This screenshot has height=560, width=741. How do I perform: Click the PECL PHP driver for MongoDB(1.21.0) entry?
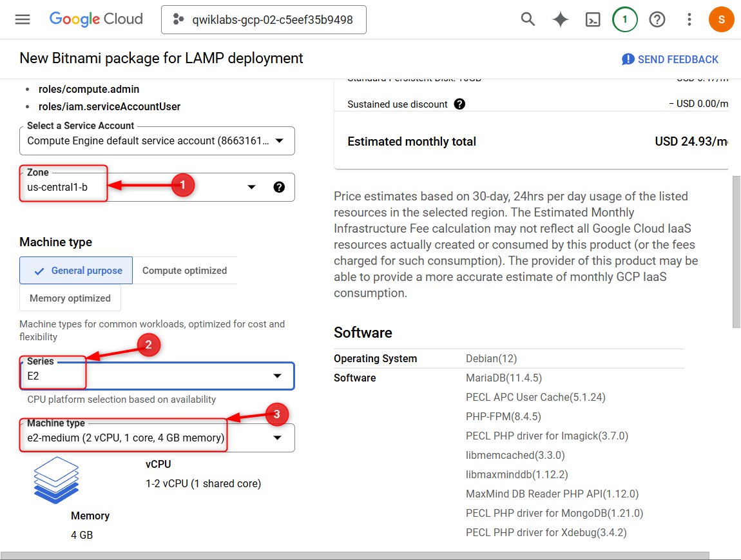click(x=554, y=513)
